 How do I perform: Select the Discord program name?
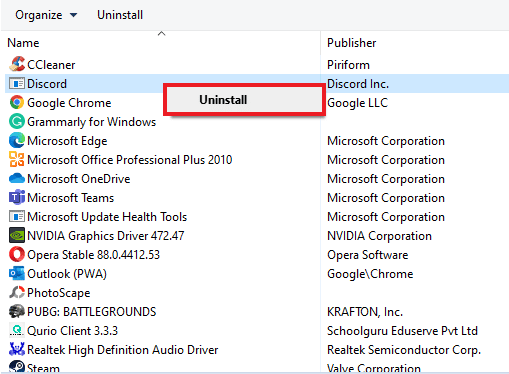click(x=47, y=84)
